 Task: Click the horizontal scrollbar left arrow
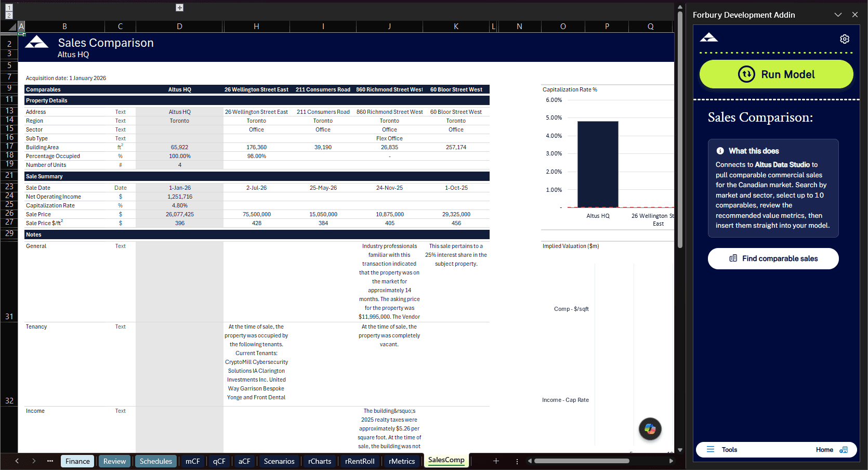point(530,461)
